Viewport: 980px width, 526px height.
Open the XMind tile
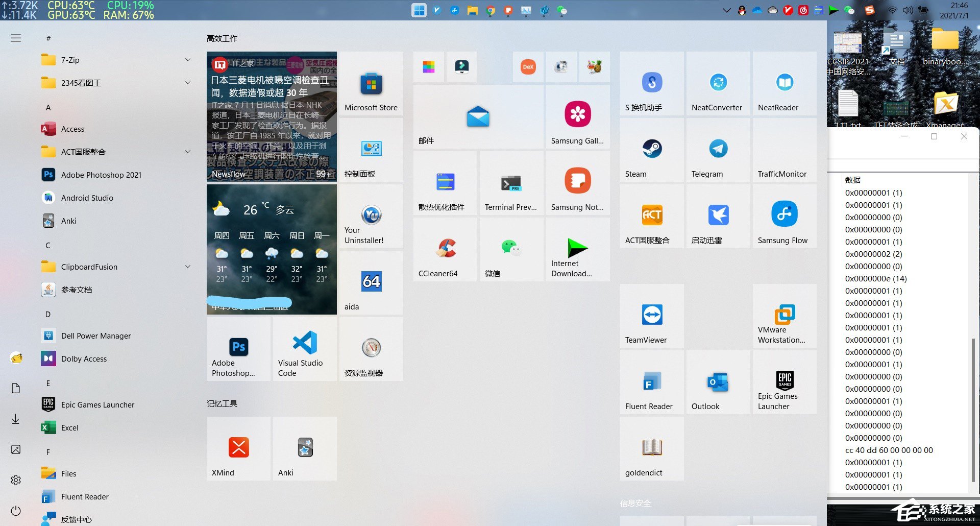tap(238, 448)
